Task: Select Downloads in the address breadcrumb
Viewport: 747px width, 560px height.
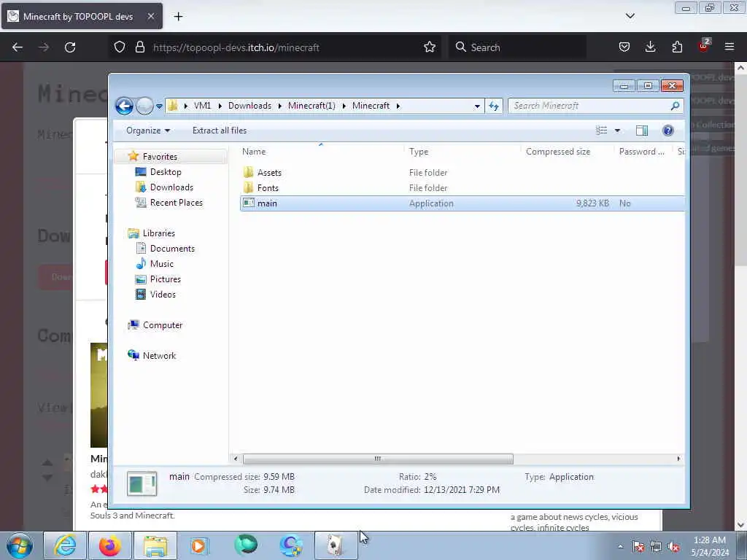Action: point(249,106)
